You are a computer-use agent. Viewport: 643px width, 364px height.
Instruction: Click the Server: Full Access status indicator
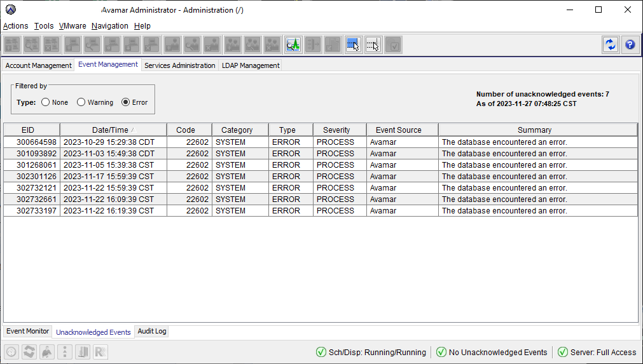pos(597,352)
